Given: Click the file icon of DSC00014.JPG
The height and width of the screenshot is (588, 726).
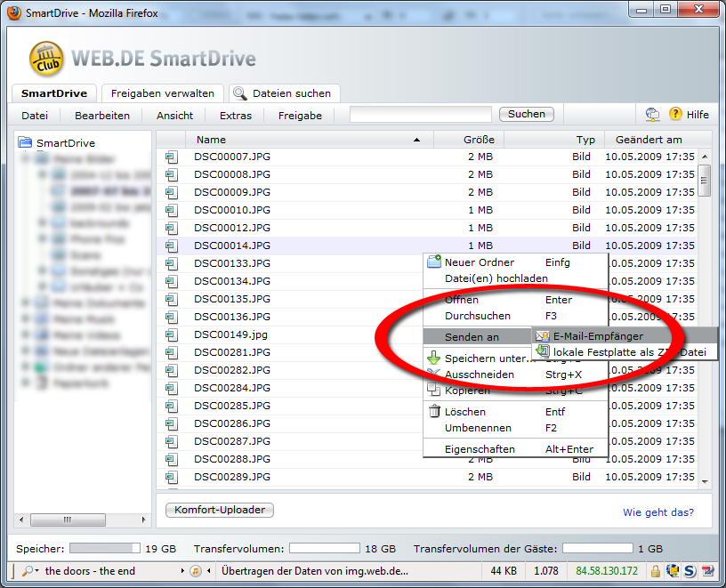Looking at the screenshot, I should (x=172, y=246).
